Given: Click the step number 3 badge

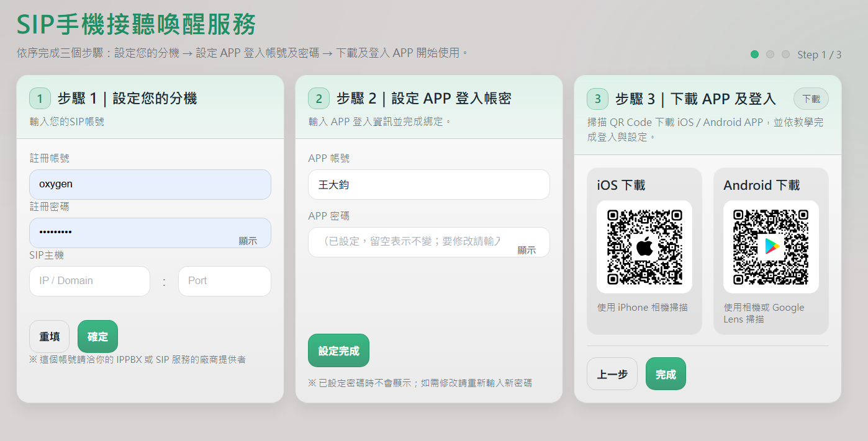Looking at the screenshot, I should tap(597, 98).
